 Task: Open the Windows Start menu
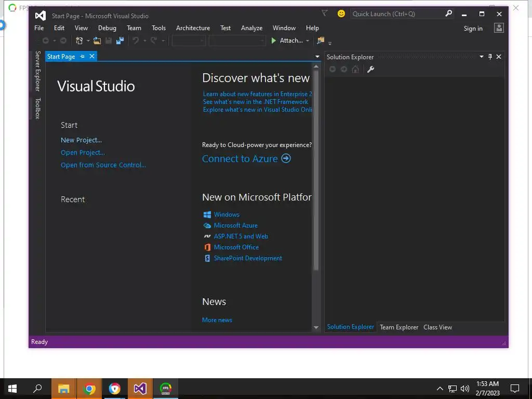[12, 389]
